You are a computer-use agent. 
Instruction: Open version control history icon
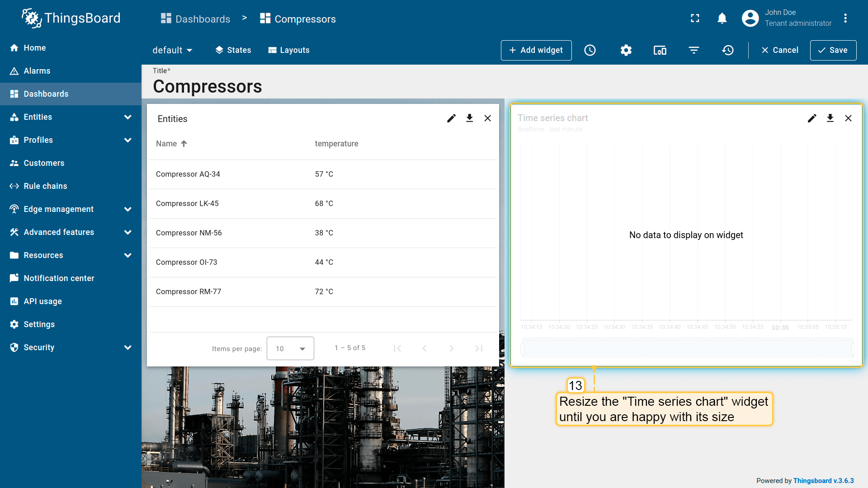pos(727,50)
